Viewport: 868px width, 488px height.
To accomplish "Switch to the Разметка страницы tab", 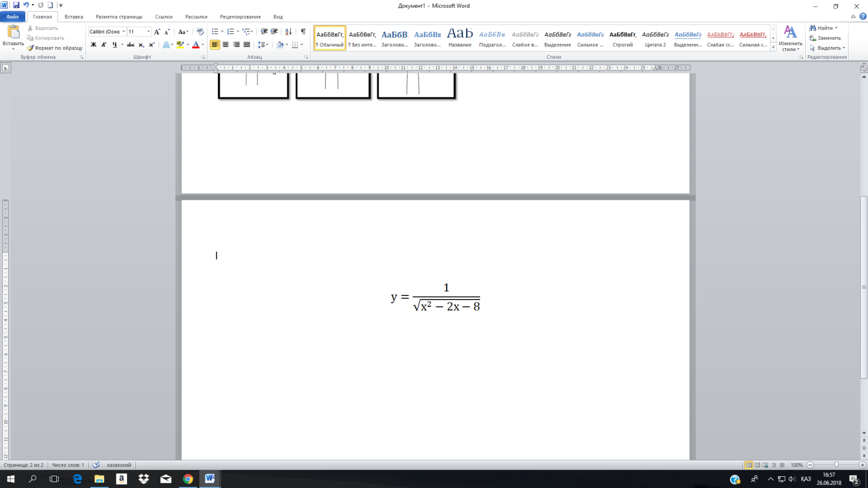I will pos(119,17).
